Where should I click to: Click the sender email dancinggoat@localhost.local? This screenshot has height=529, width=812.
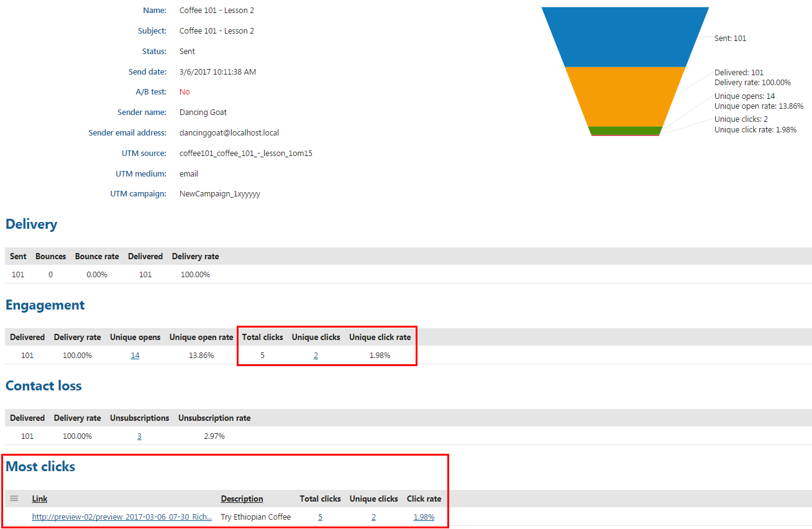tap(229, 132)
